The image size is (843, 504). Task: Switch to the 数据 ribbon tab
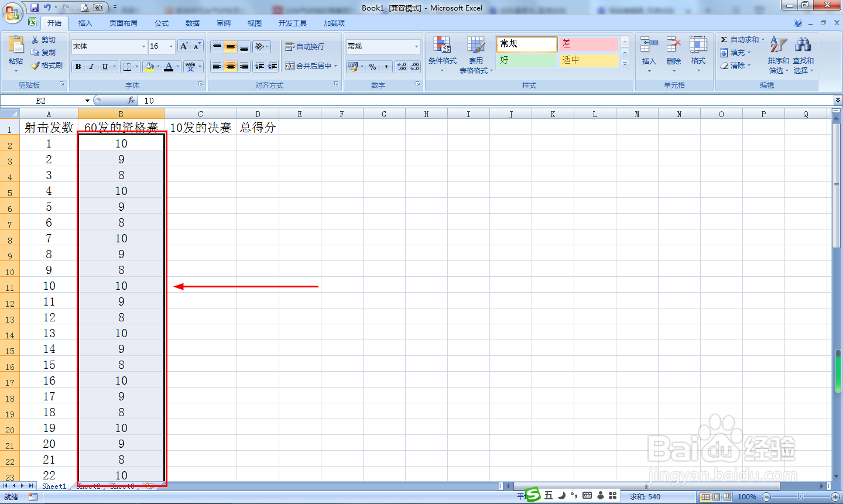click(x=193, y=23)
